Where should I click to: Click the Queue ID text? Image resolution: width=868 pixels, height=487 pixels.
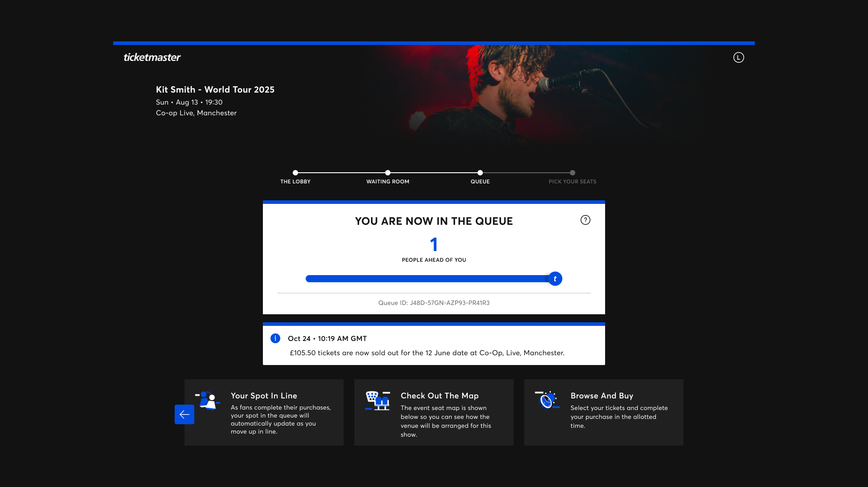434,303
